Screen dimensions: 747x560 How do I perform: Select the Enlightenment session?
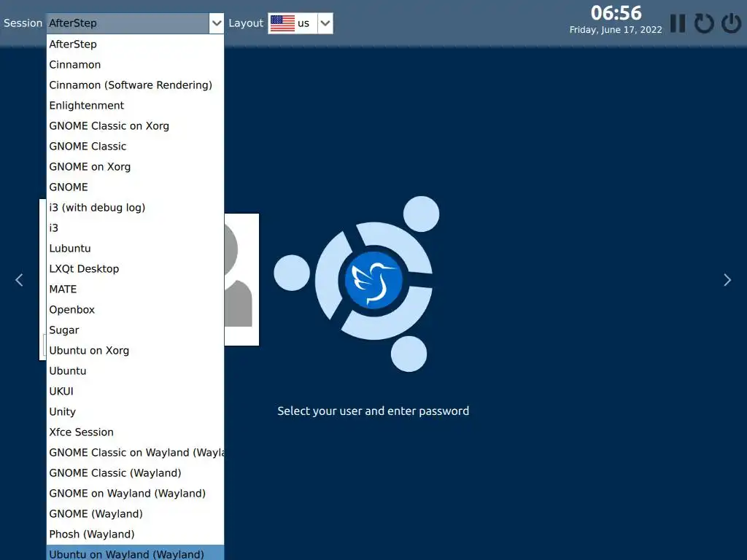(135, 106)
